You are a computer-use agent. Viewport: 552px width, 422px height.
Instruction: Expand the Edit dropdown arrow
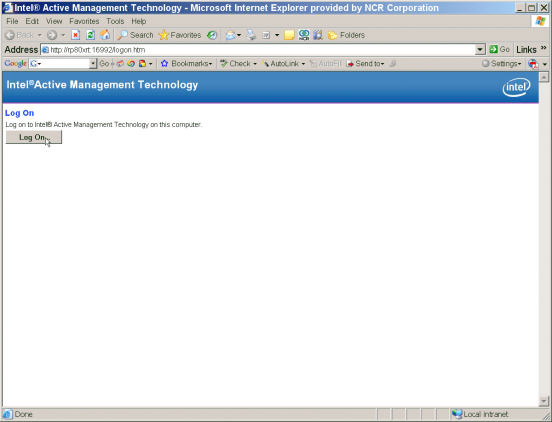[277, 35]
